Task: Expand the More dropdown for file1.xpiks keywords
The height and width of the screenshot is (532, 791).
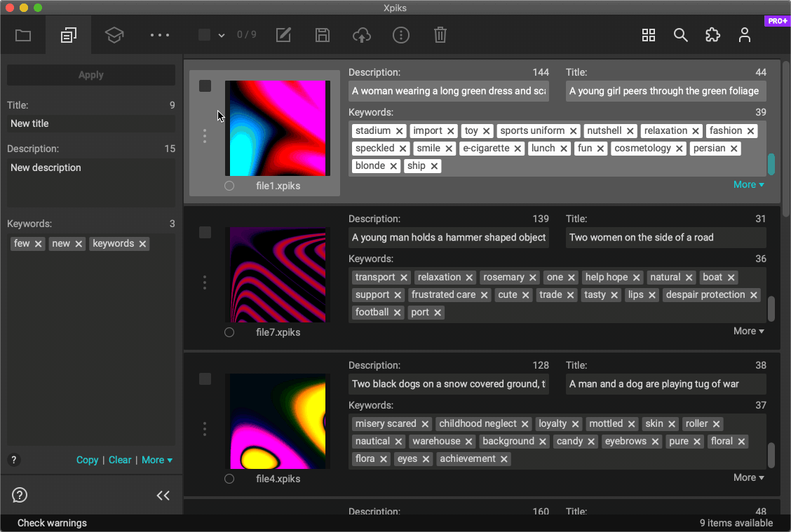Action: click(748, 185)
